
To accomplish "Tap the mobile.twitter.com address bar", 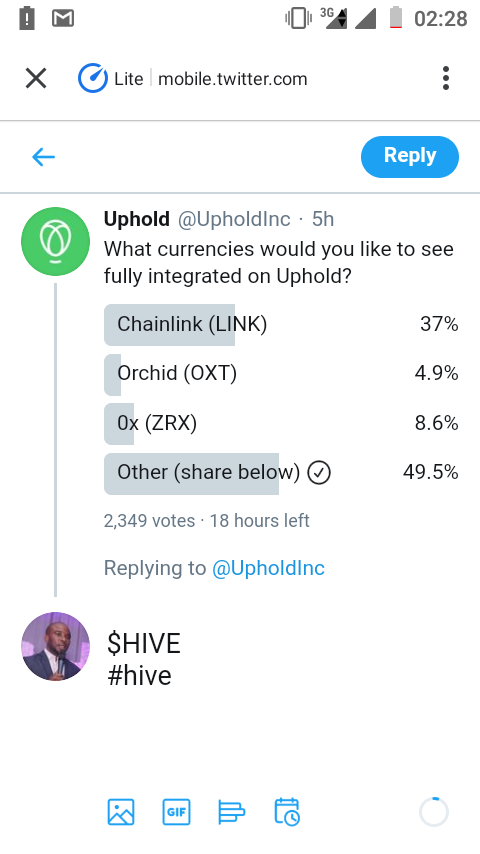I will pos(233,79).
